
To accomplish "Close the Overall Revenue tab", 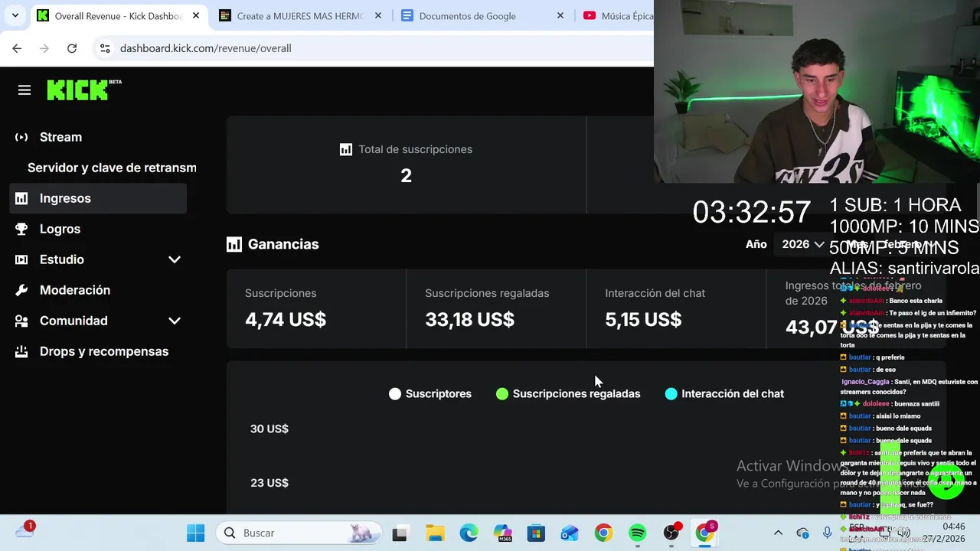I will click(x=196, y=15).
